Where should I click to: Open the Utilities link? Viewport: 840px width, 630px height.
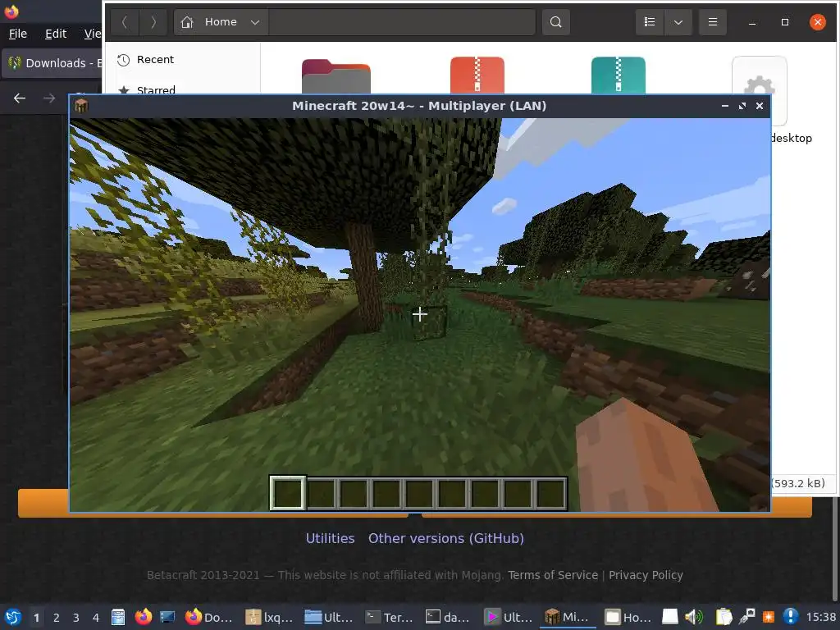pyautogui.click(x=330, y=538)
